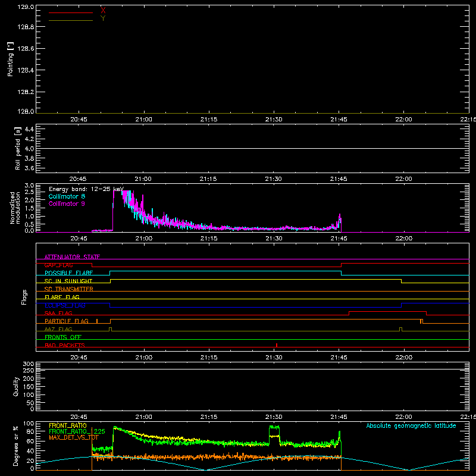Click the 3.6 roll period tick label
476x476 pixels.
point(29,168)
